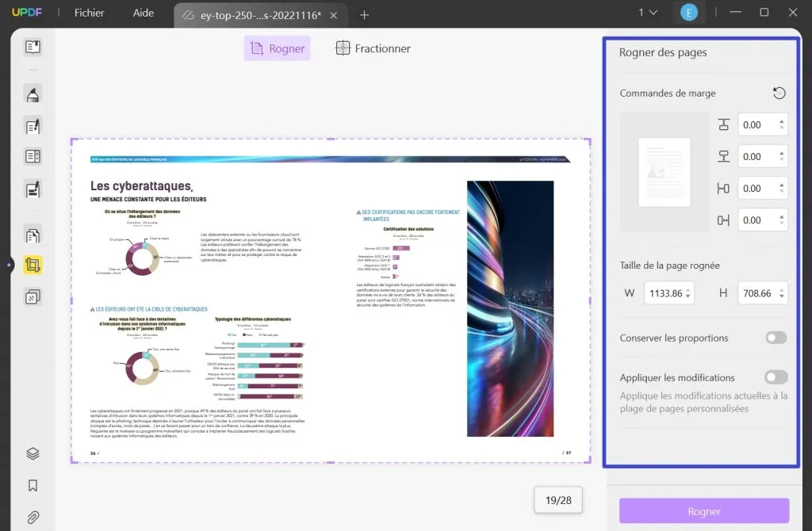
Task: Adjust left margin value stepper arrows
Action: (x=781, y=189)
